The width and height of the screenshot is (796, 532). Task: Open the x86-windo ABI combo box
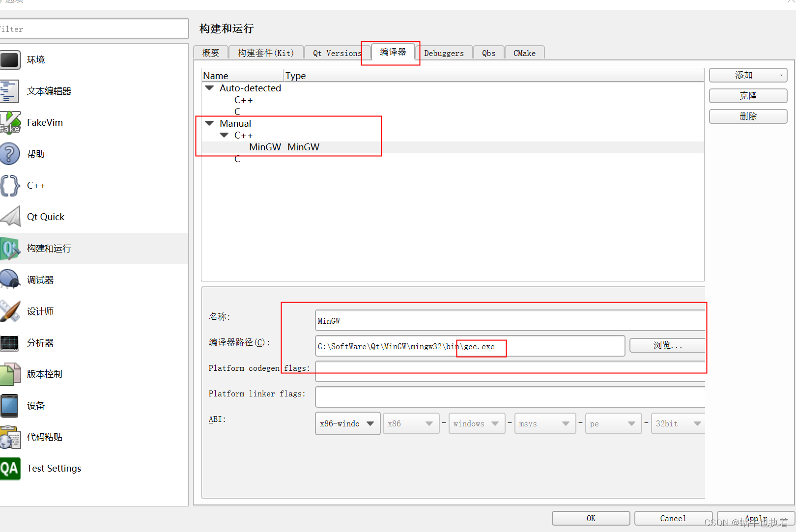click(x=347, y=423)
